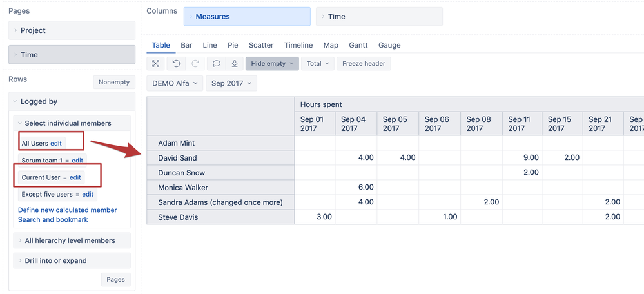Click the Sep 21 2017 column header
This screenshot has height=294, width=644.
(x=603, y=124)
